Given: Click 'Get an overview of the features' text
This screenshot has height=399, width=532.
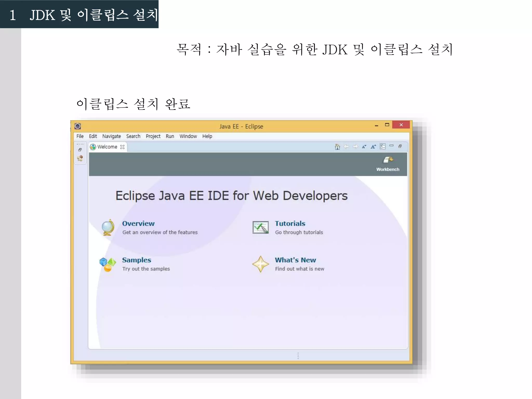Looking at the screenshot, I should (x=160, y=232).
